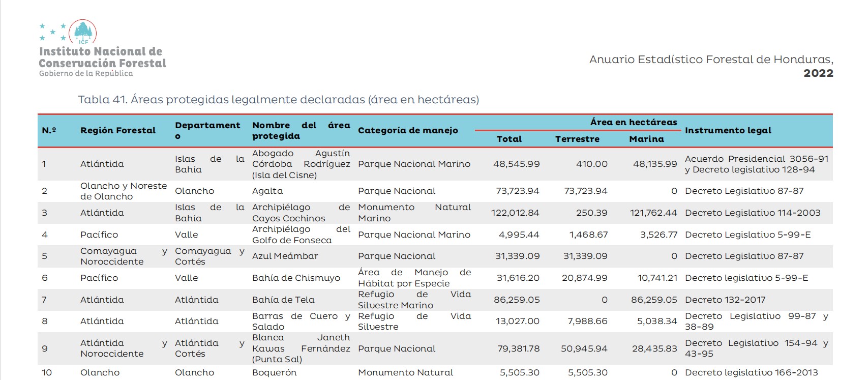This screenshot has width=868, height=380.
Task: Click the Total sub-column header
Action: pyautogui.click(x=509, y=139)
